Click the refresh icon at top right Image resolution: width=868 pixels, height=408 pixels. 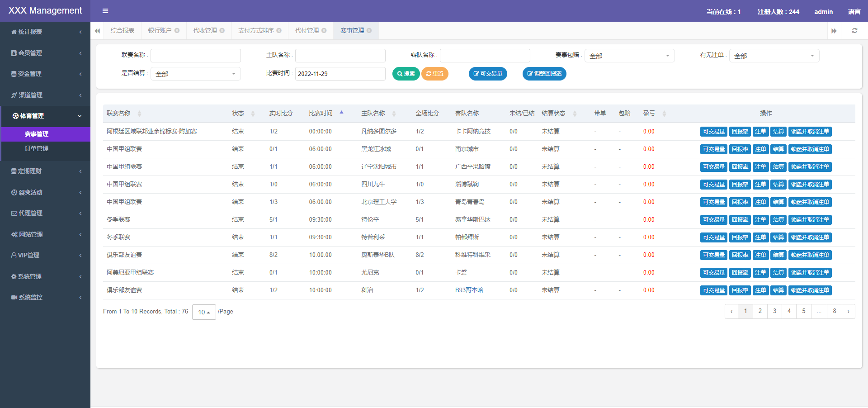854,31
